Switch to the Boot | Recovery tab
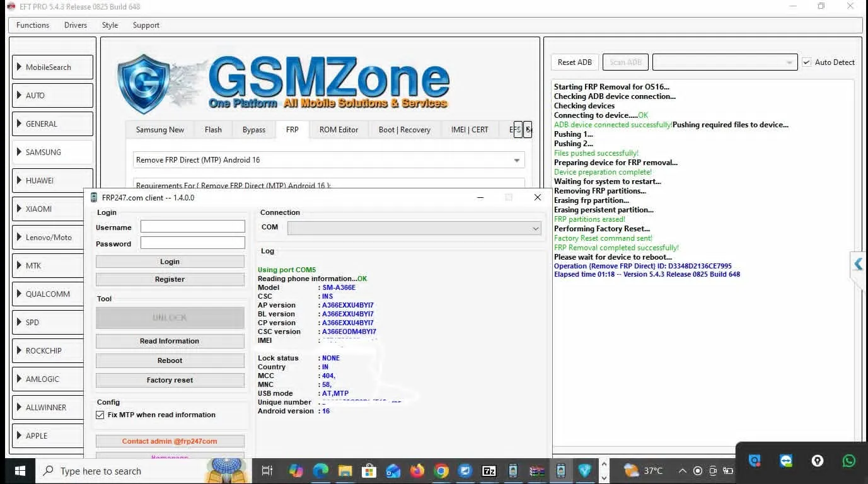This screenshot has width=868, height=484. pyautogui.click(x=404, y=130)
